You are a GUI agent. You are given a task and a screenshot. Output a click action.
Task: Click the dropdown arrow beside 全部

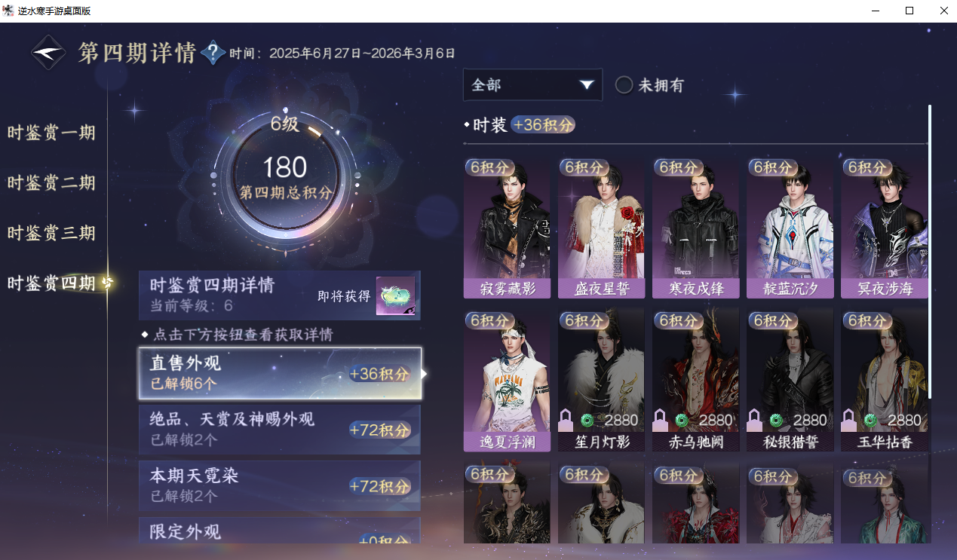587,85
